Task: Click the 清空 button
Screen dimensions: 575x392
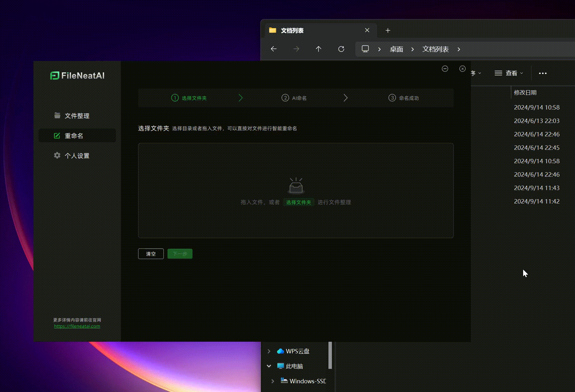Action: [x=151, y=254]
